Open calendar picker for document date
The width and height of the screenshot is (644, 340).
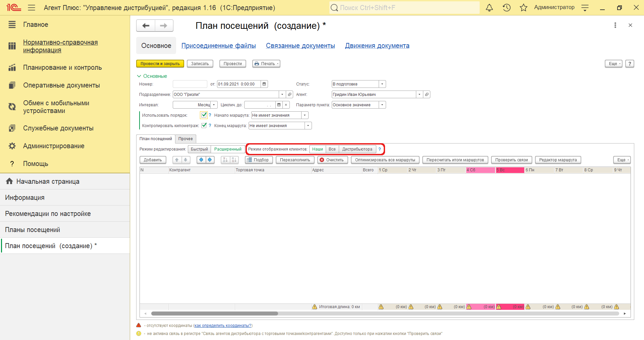point(264,84)
